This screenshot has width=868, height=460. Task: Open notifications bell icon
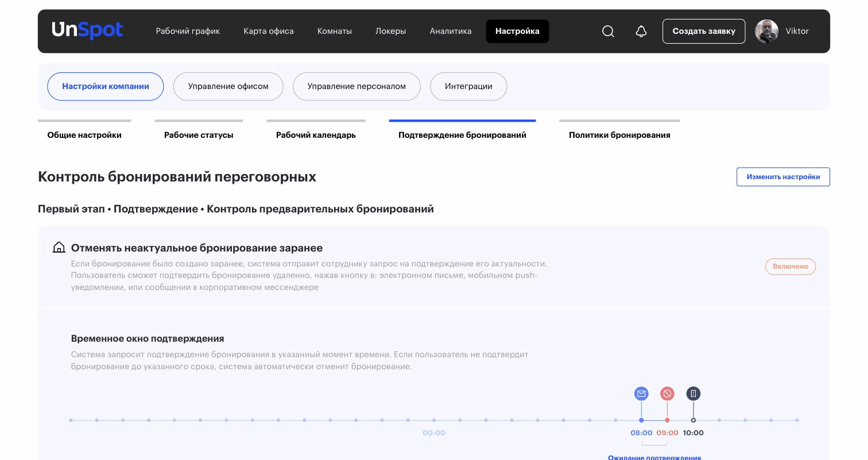click(x=641, y=32)
